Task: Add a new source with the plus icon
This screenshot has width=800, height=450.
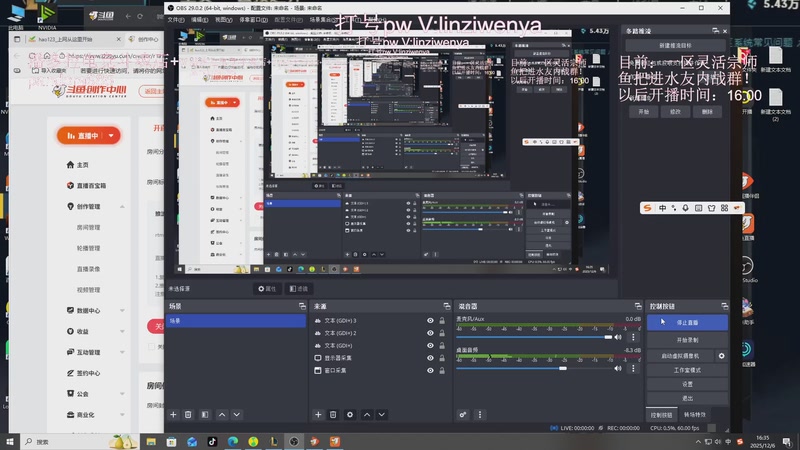Action: [318, 415]
